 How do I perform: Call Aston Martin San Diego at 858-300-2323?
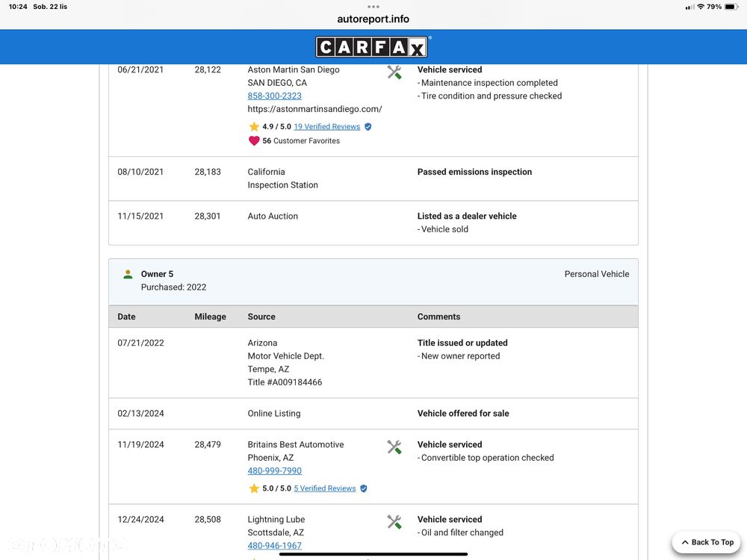(x=275, y=96)
